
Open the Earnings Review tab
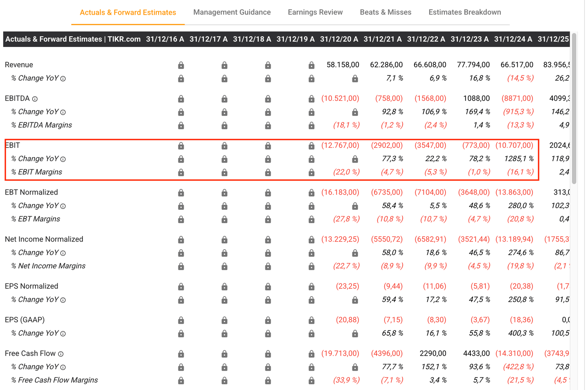(x=315, y=12)
